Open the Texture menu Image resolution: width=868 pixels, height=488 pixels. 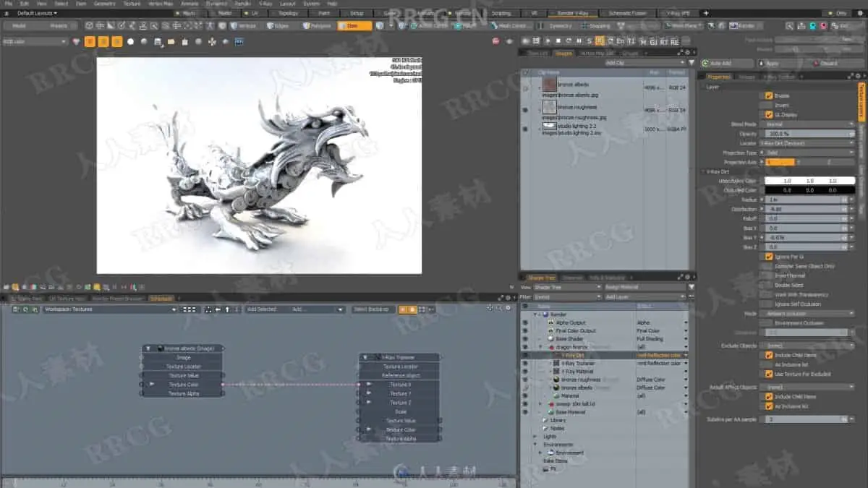pos(132,4)
